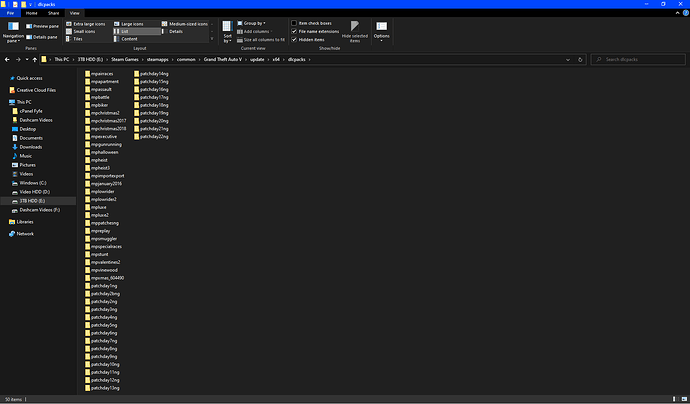Image resolution: width=690 pixels, height=404 pixels.
Task: Toggle the Details pane button
Action: point(43,35)
